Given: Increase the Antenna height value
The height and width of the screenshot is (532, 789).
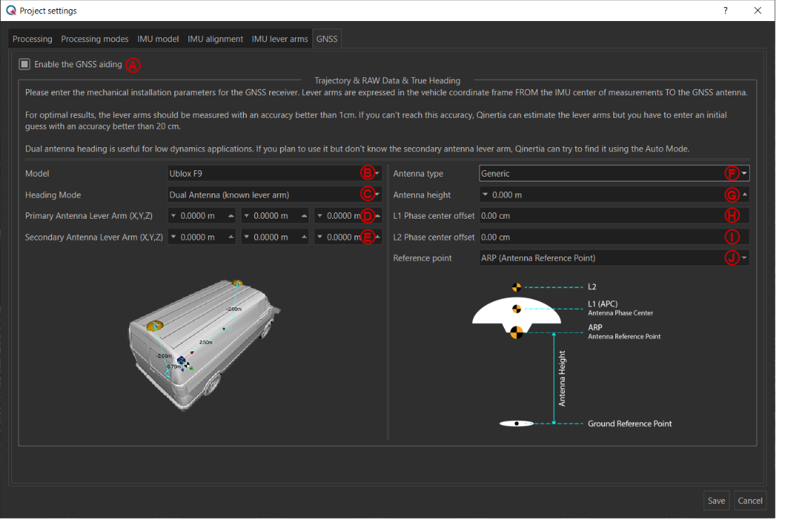Looking at the screenshot, I should pos(745,195).
